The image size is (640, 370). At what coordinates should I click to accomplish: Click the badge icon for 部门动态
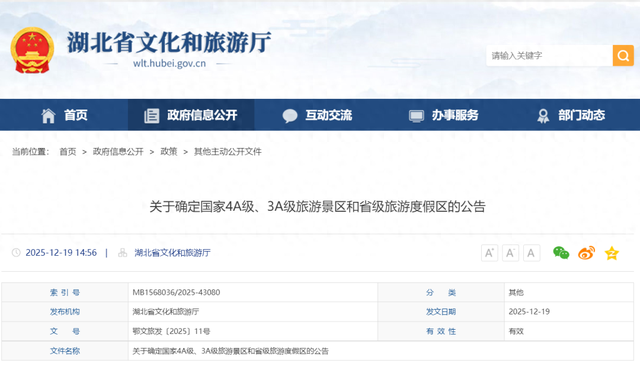[x=543, y=116]
